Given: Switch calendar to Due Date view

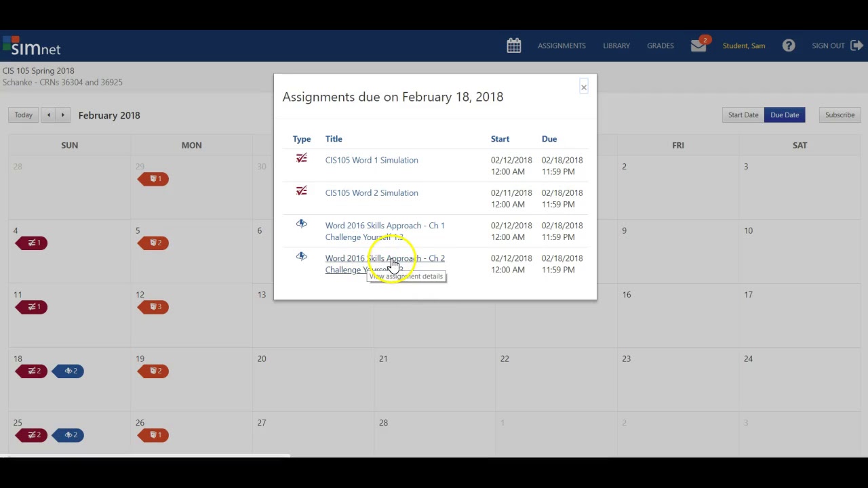Looking at the screenshot, I should [785, 115].
